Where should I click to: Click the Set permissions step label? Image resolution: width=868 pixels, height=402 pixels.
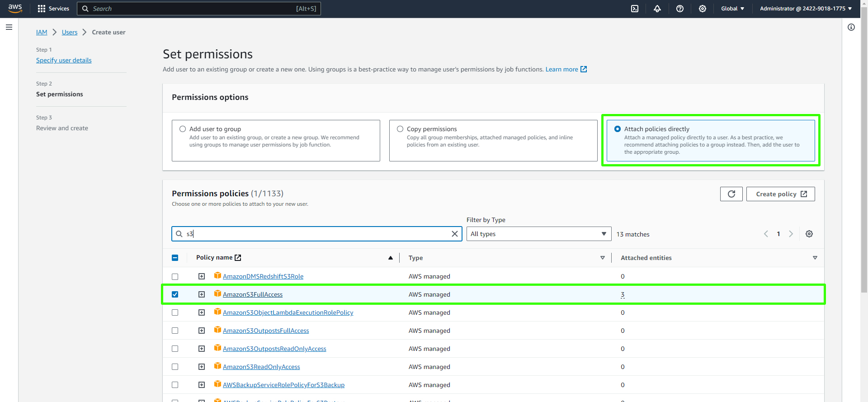pyautogui.click(x=60, y=94)
